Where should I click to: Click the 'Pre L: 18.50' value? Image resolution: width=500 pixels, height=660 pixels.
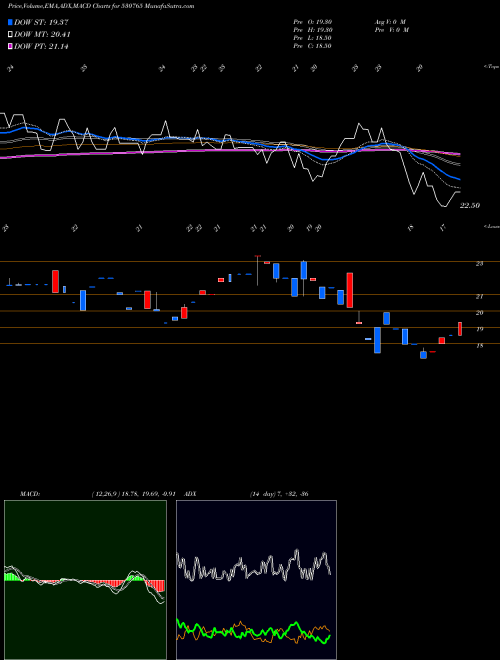pyautogui.click(x=312, y=38)
